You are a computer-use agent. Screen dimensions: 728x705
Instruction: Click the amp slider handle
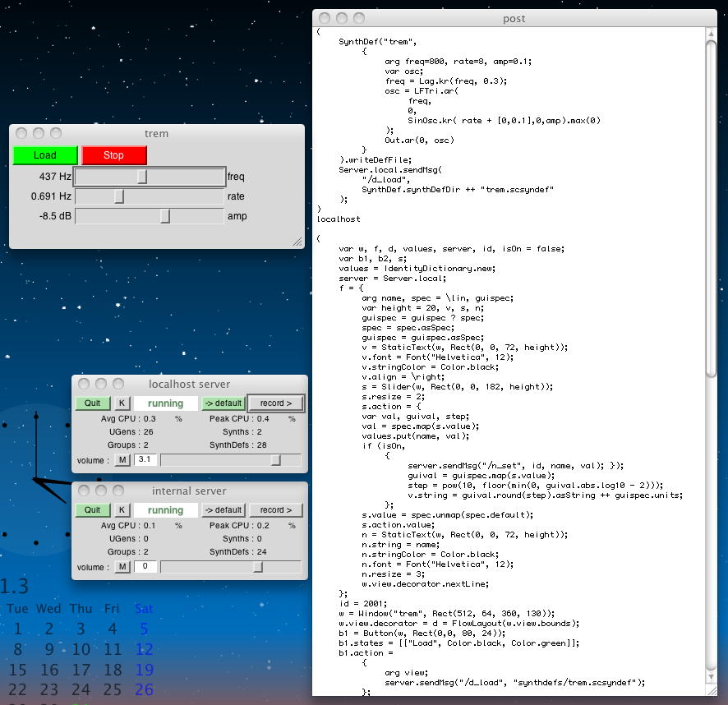165,216
